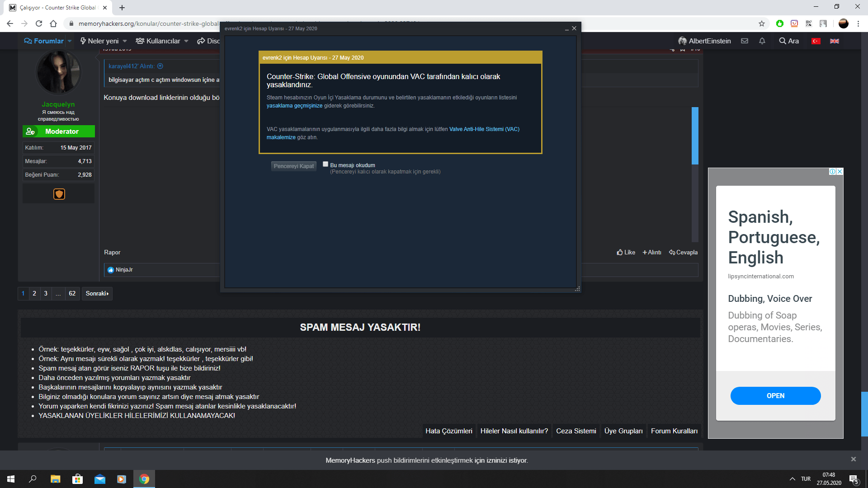Click the quote source arrow beside karayel412
The width and height of the screenshot is (868, 488).
pos(160,66)
